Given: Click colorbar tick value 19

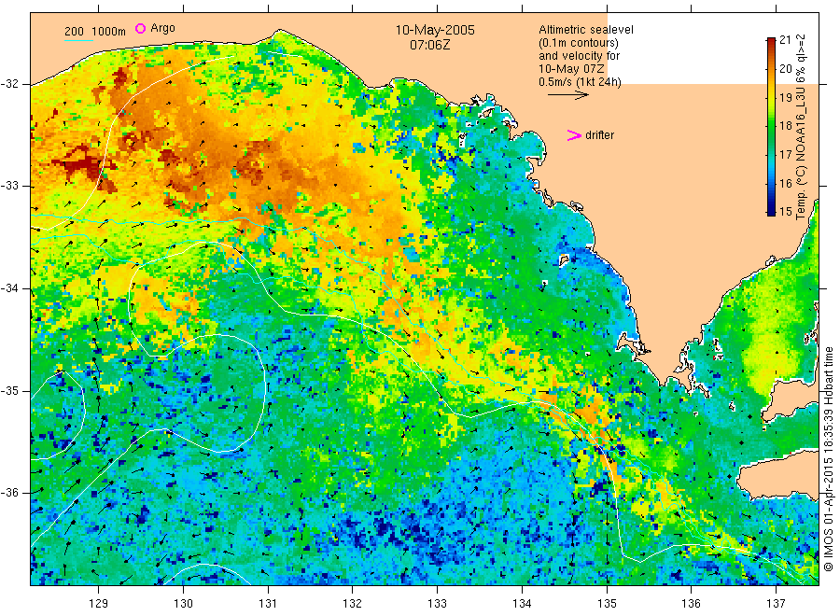Looking at the screenshot, I should (x=785, y=97).
